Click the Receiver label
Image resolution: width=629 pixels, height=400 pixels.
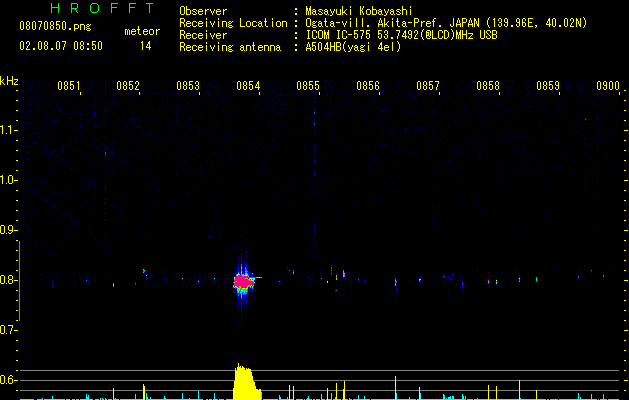(203, 35)
